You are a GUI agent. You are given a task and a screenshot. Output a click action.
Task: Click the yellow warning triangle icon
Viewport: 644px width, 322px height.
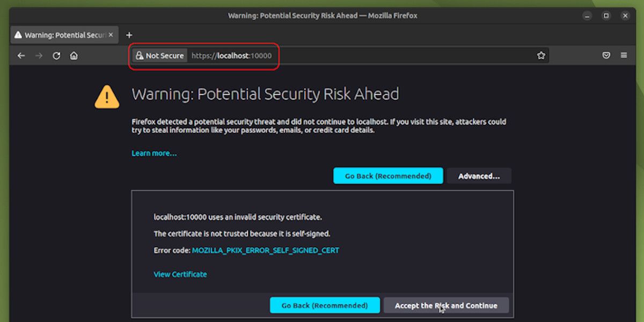pos(106,97)
